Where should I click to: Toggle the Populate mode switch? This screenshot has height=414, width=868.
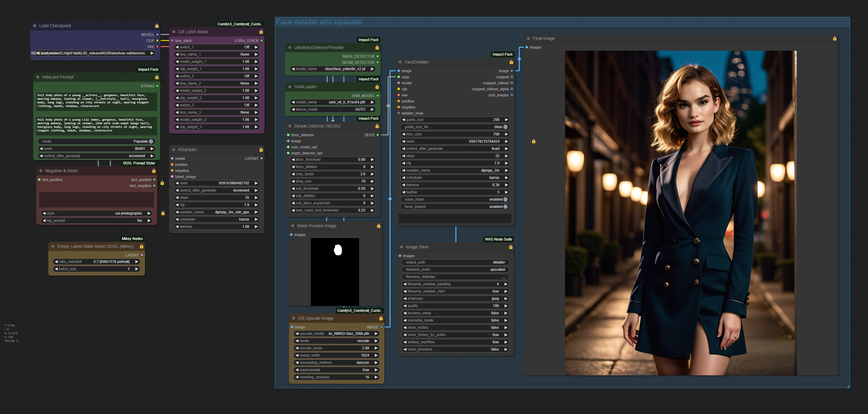(151, 142)
